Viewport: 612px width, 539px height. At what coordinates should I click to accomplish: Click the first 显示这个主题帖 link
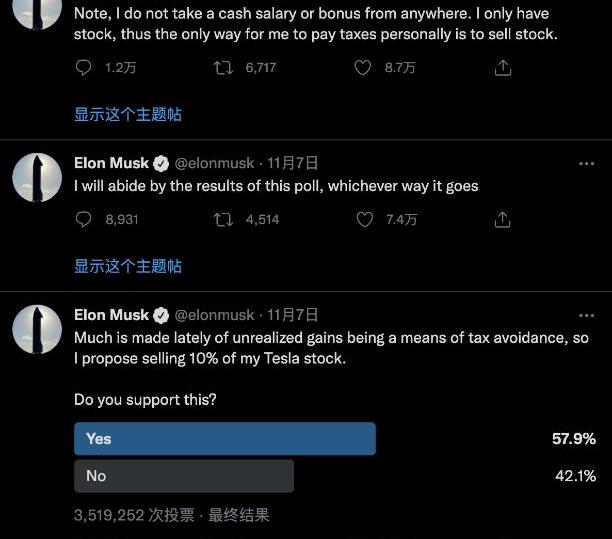point(128,114)
